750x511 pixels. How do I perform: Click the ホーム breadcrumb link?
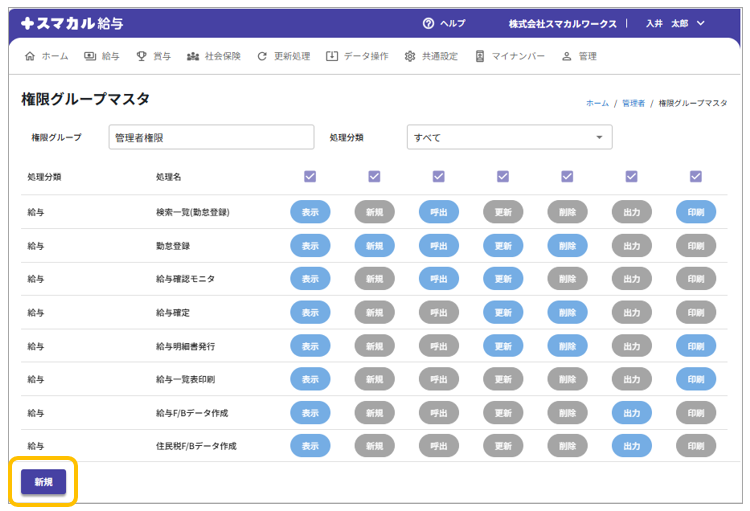click(x=597, y=103)
